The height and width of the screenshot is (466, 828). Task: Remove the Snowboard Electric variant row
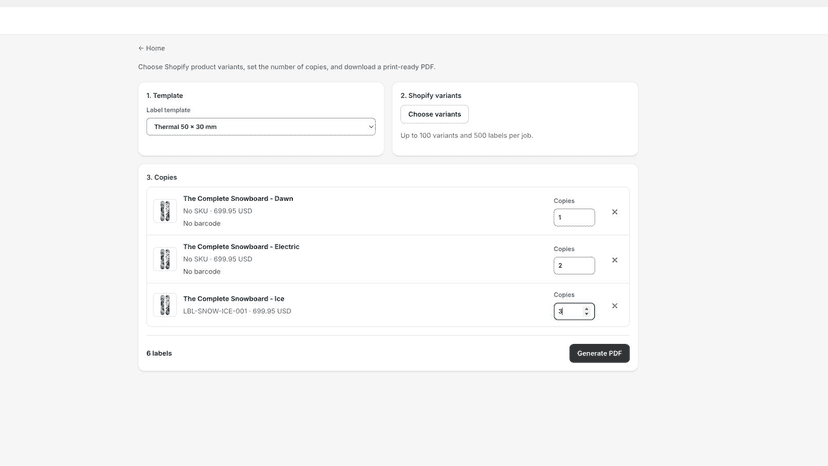click(x=615, y=260)
